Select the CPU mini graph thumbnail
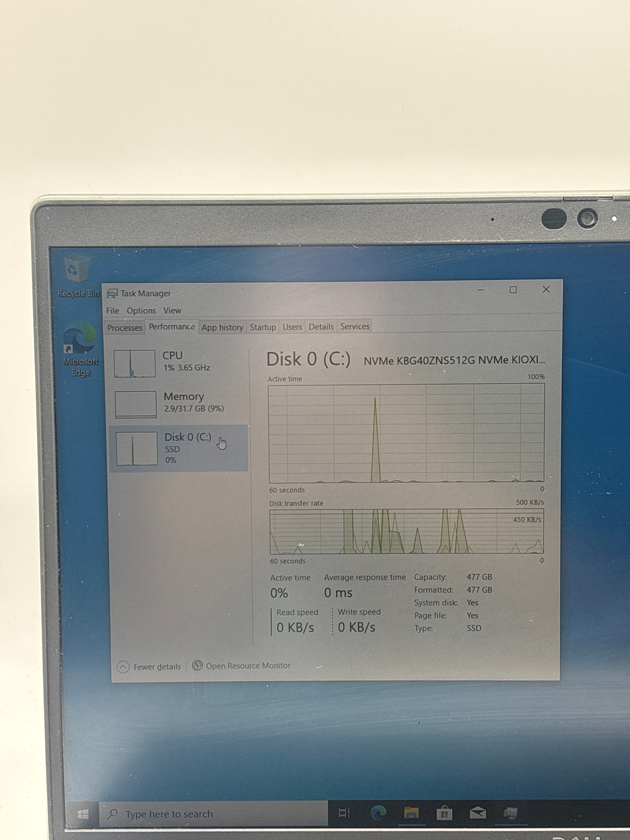Screen dimensions: 630x840 (x=135, y=363)
